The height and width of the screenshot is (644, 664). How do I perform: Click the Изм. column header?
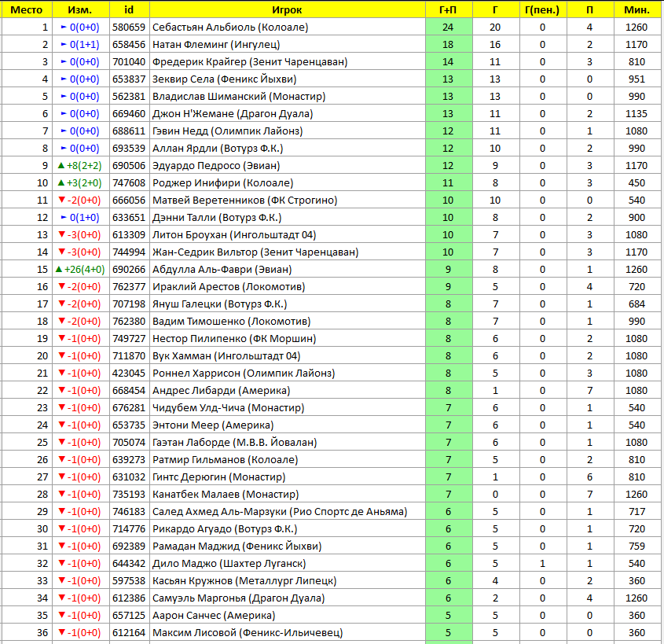80,9
